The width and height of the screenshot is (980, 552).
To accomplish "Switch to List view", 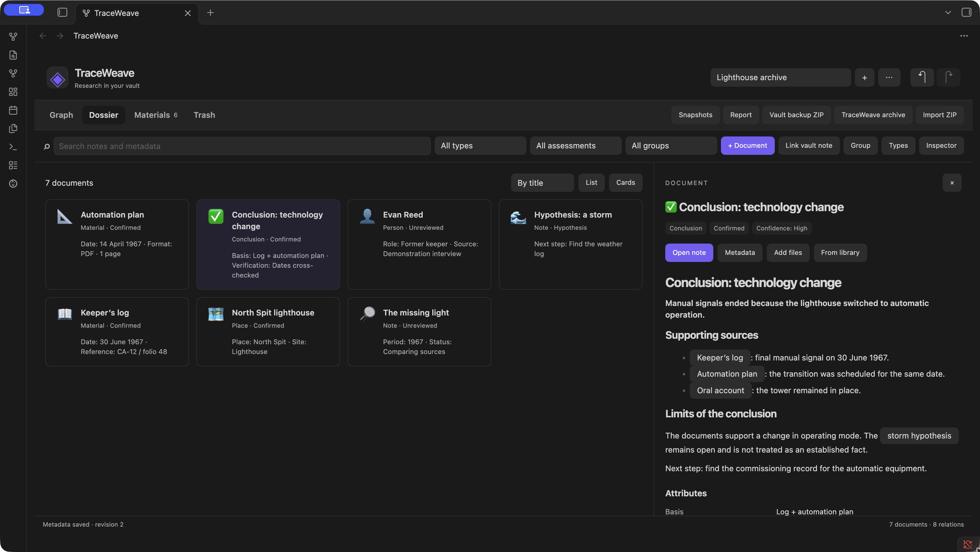I will [x=591, y=183].
